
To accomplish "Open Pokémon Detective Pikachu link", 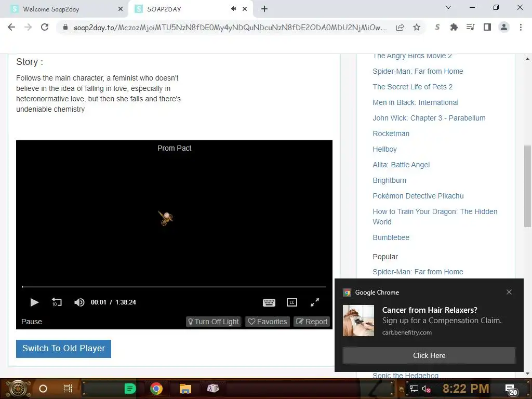I will coord(418,196).
